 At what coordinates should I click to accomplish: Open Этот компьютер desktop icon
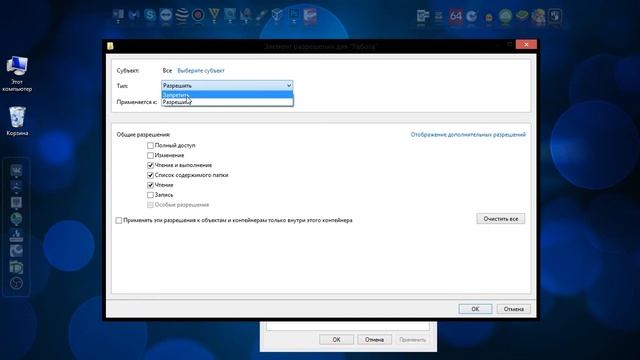click(x=17, y=74)
